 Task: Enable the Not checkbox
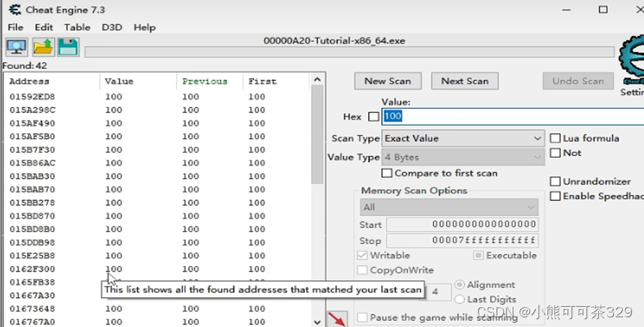pos(556,153)
